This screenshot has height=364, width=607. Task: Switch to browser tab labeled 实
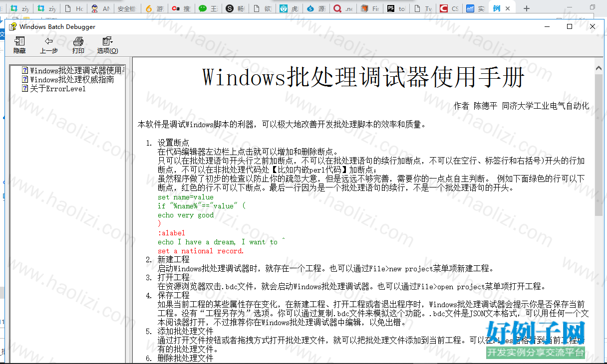(x=476, y=8)
